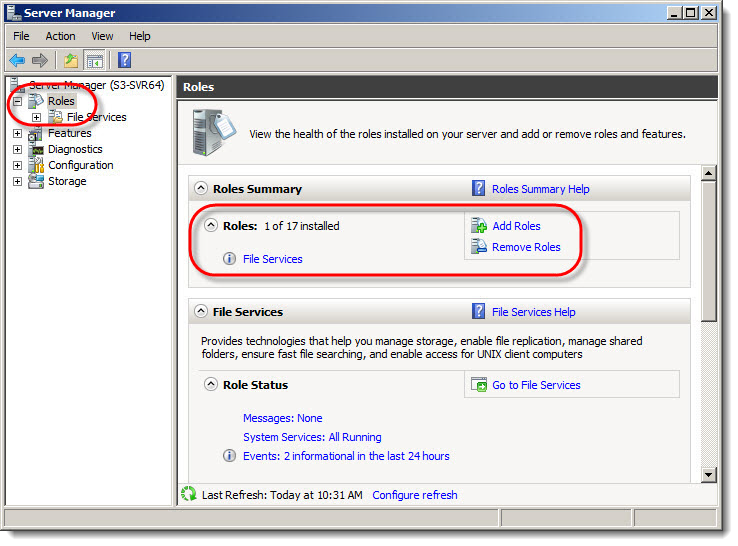Viewport: 738px width, 546px height.
Task: Click the Remove Roles link
Action: pos(526,247)
